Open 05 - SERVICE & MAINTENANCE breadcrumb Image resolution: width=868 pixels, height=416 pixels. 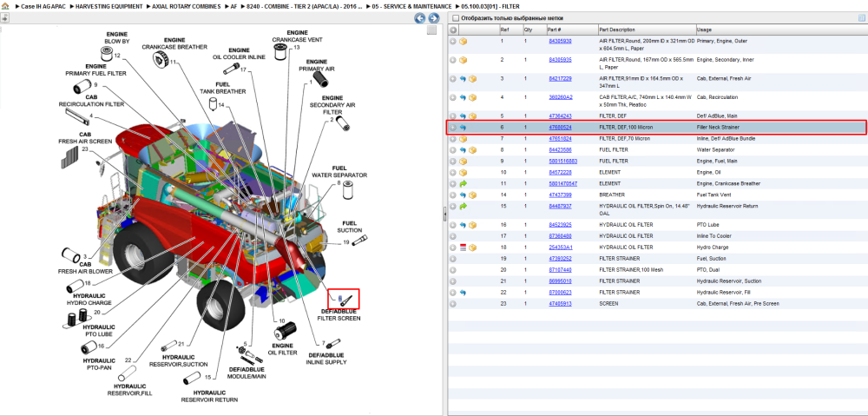coord(411,7)
